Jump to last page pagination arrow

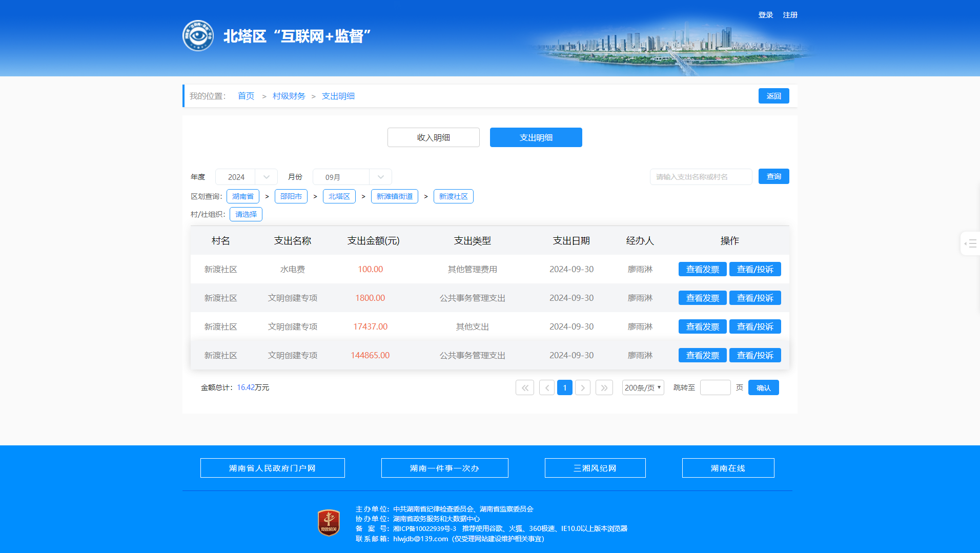point(604,388)
